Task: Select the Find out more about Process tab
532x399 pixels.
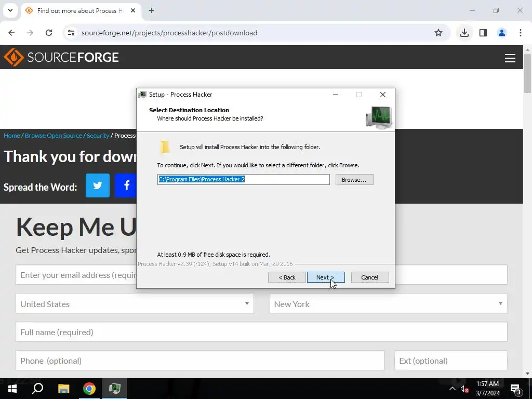Action: 80,11
